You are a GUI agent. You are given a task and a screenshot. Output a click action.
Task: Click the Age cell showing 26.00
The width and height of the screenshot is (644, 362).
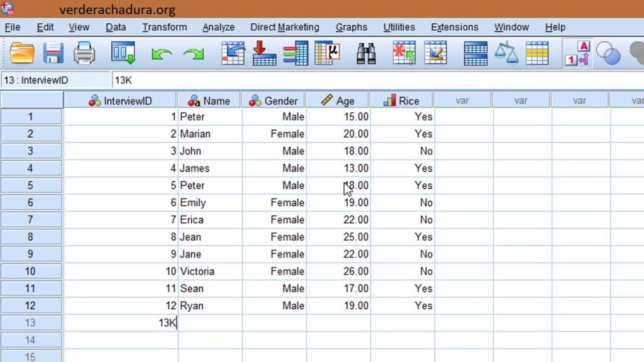(338, 271)
